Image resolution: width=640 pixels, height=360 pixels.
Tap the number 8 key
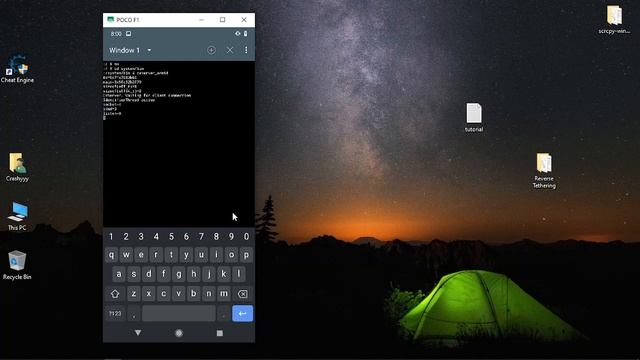[216, 236]
